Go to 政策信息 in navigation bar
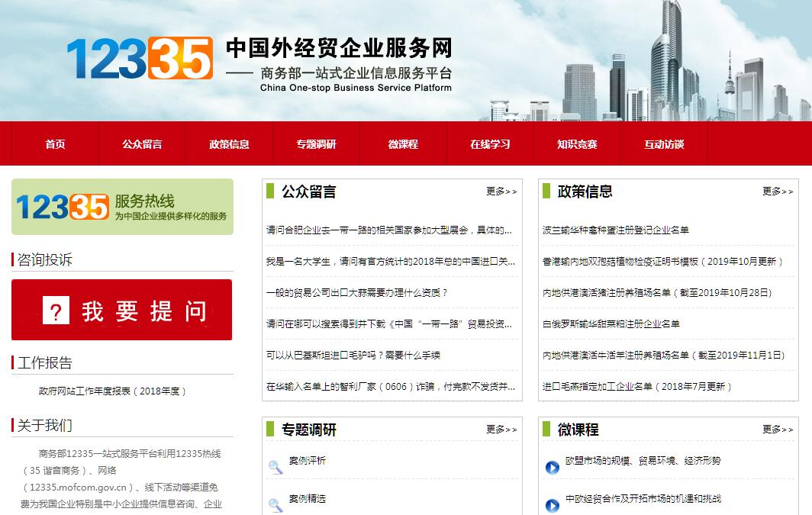Image resolution: width=812 pixels, height=515 pixels. click(229, 144)
